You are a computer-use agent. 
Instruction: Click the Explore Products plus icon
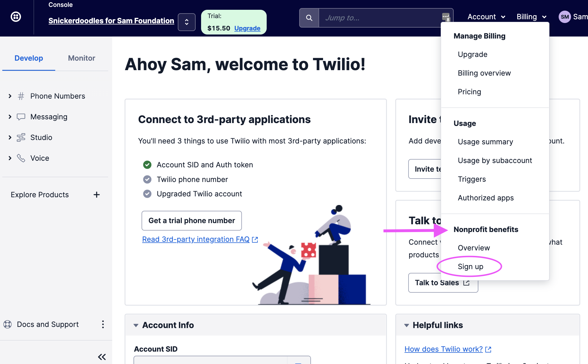click(x=97, y=195)
